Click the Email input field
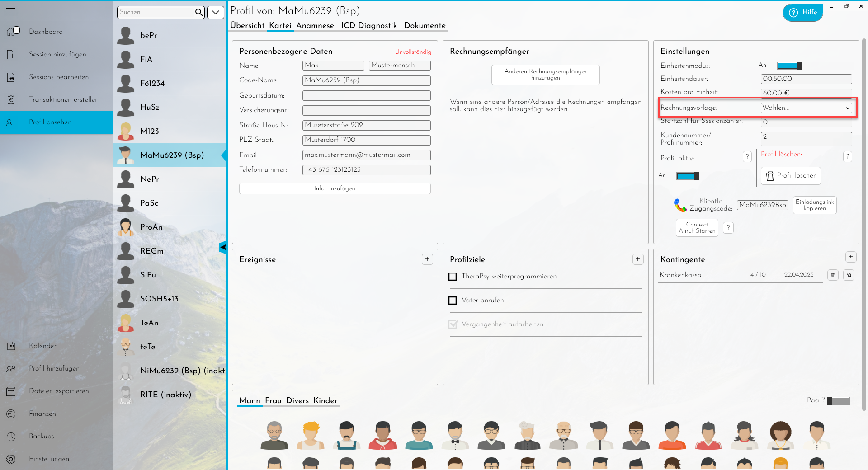 click(366, 155)
